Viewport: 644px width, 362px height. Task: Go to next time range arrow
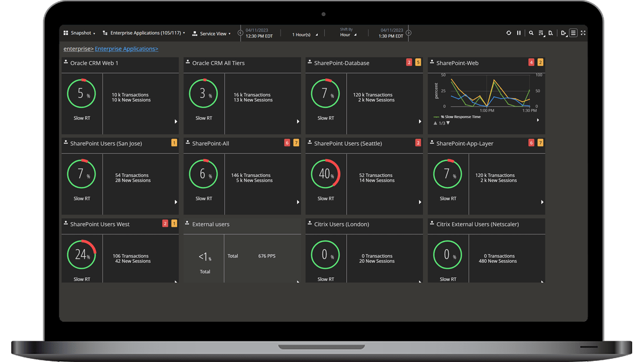(408, 33)
